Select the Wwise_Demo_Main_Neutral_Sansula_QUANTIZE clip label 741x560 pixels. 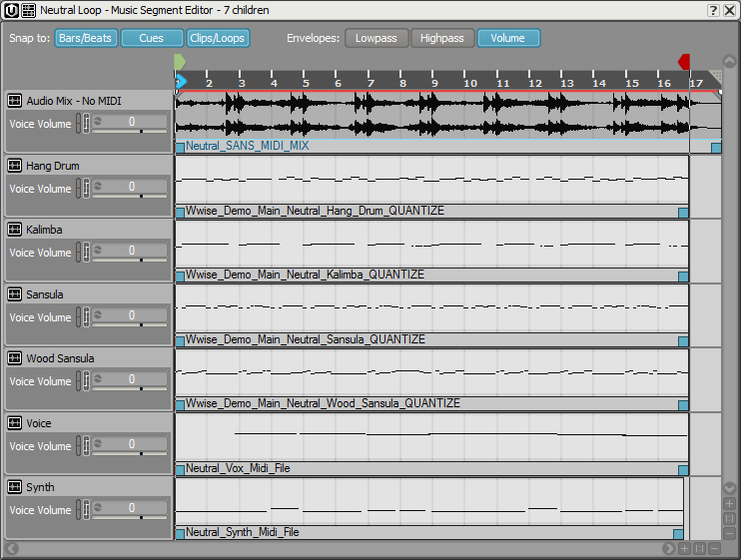(306, 339)
